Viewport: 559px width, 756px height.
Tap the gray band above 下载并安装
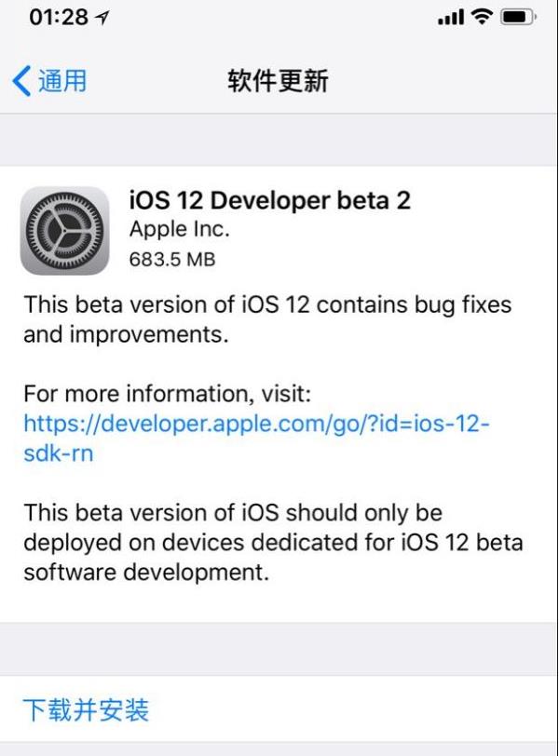tap(279, 652)
